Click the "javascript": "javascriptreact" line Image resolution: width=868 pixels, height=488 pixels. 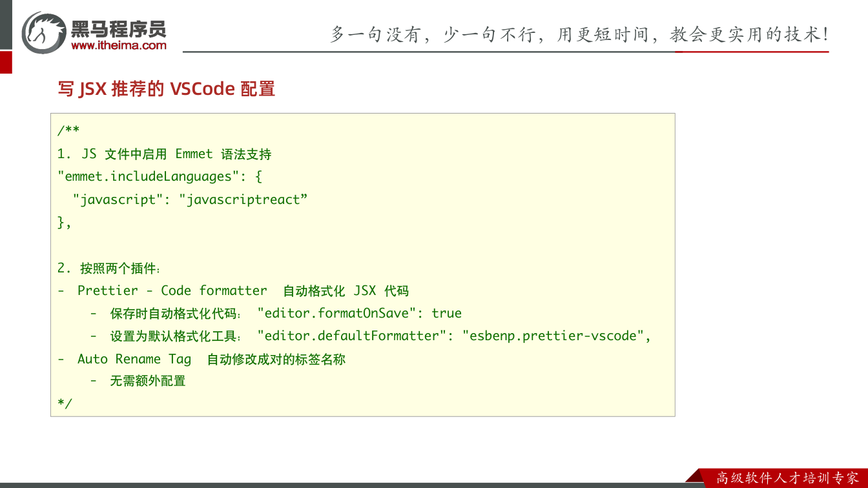point(191,199)
